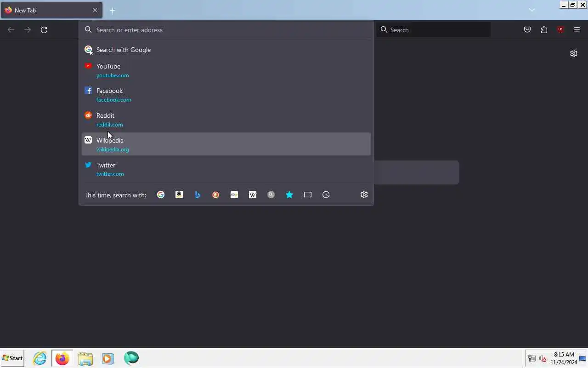The height and width of the screenshot is (368, 588).
Task: Open the Reddit suggestion
Action: (226, 120)
